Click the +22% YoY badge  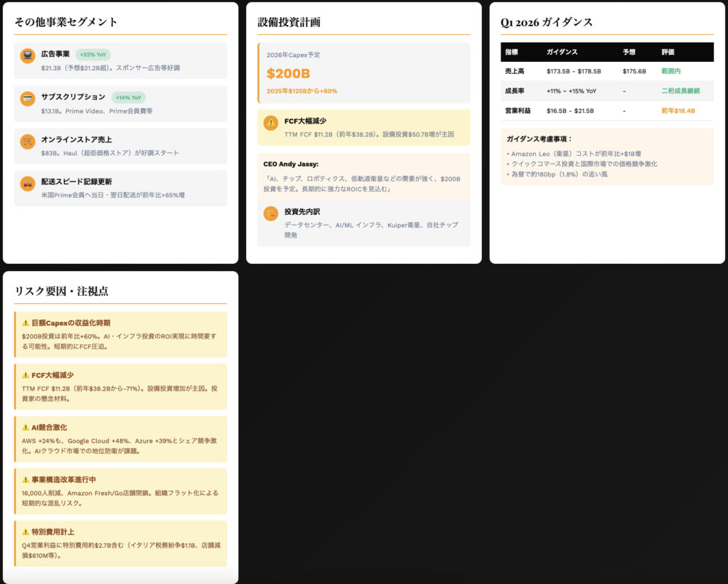pyautogui.click(x=92, y=54)
